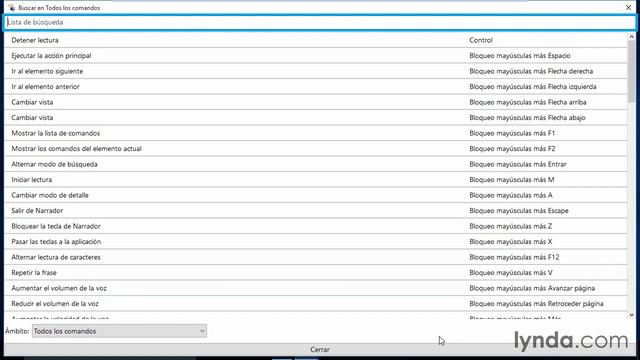Click Cambiar vista with Flecha abajo shortcut
The width and height of the screenshot is (640, 360).
(x=316, y=118)
